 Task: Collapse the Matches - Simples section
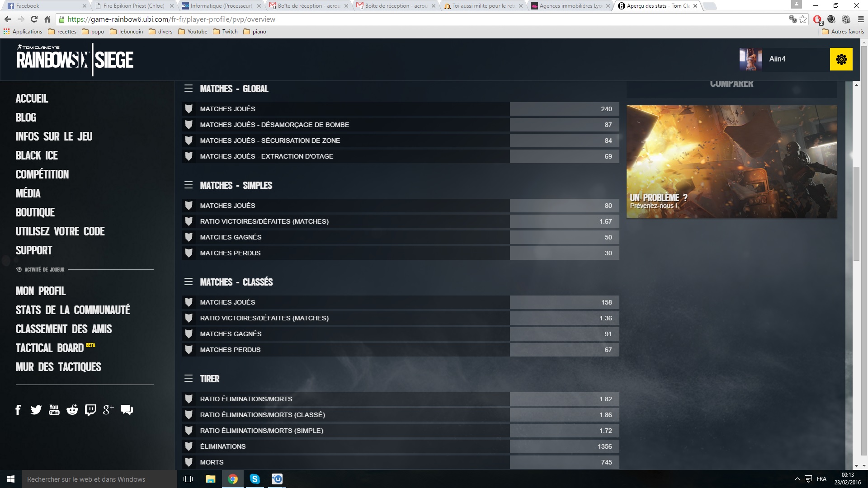point(189,185)
